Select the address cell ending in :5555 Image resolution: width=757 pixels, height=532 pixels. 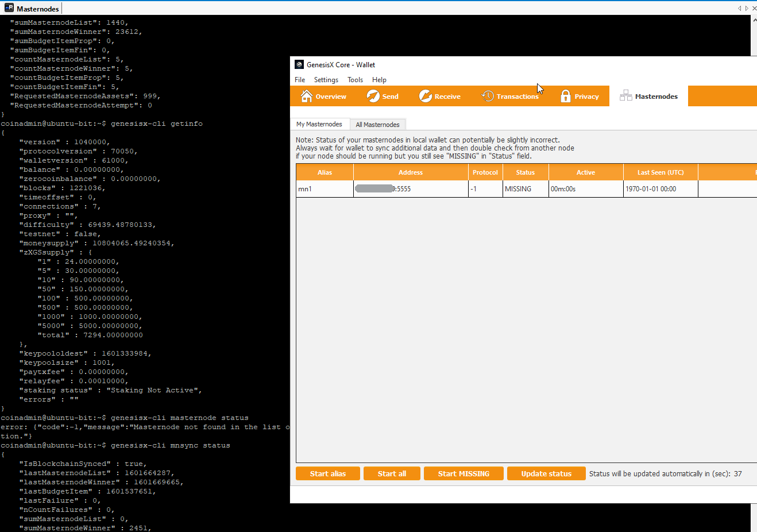[411, 189]
